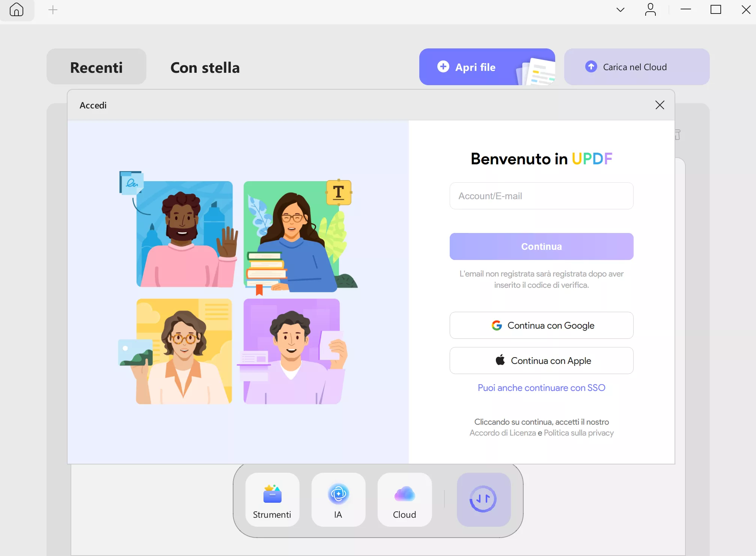Maximize the UPDF window
The height and width of the screenshot is (556, 756).
(x=716, y=10)
